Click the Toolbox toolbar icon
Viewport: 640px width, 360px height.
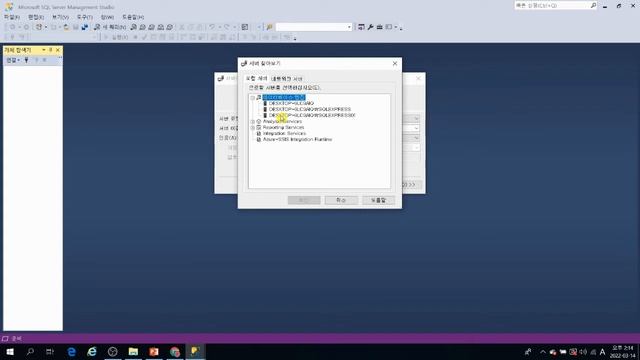(x=380, y=27)
